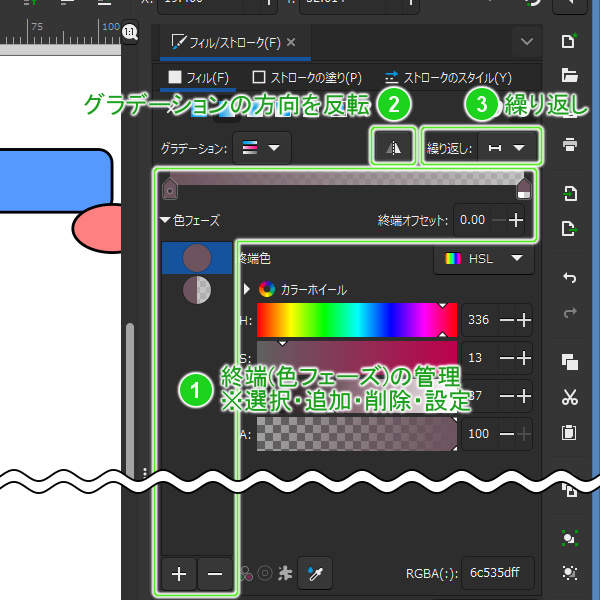Switch to the ストロークの塗り(P) tab

coord(307,78)
